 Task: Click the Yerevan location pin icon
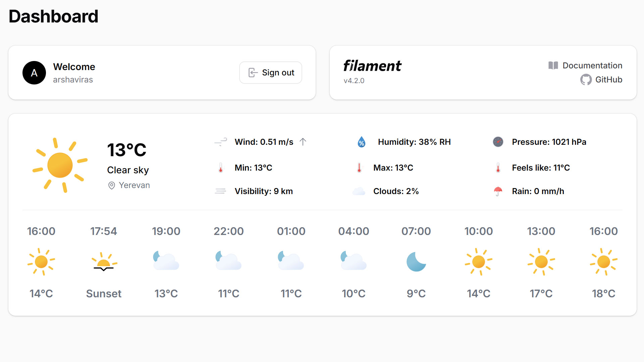(x=112, y=185)
